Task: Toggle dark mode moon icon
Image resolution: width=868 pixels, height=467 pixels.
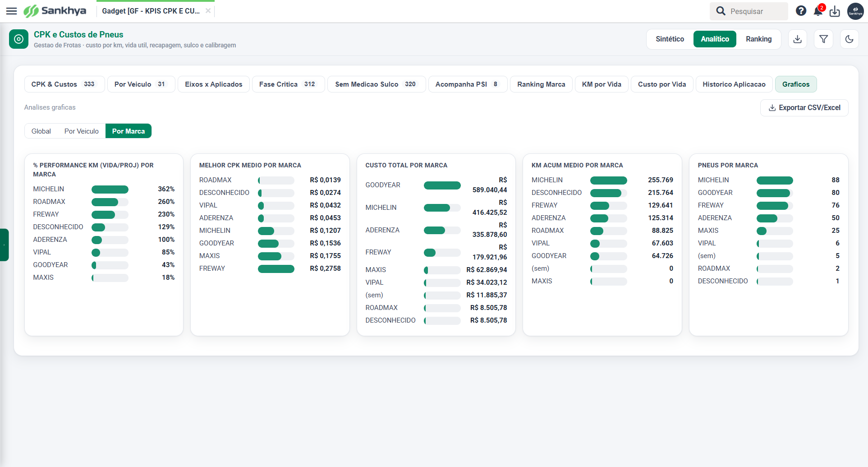Action: point(850,39)
